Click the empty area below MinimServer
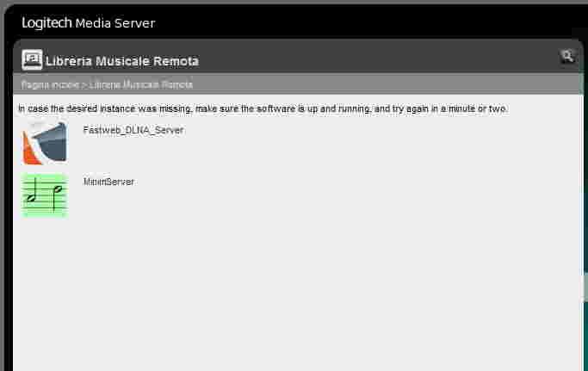 (x=296, y=293)
